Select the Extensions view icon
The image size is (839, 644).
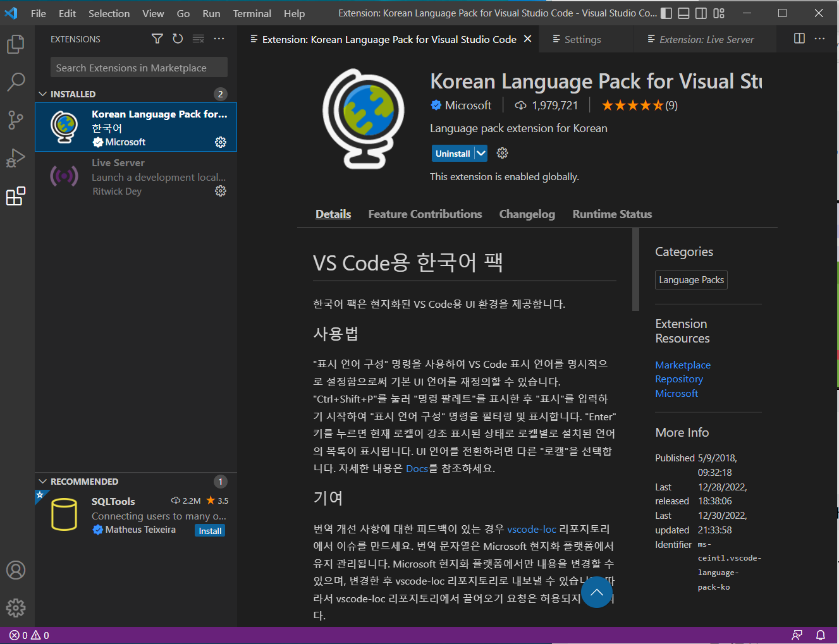[16, 196]
